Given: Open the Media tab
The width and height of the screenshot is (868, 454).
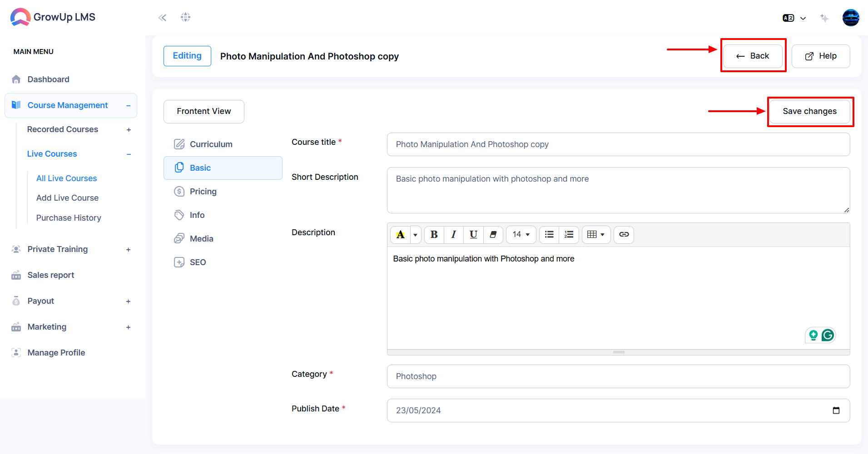Looking at the screenshot, I should [223, 239].
